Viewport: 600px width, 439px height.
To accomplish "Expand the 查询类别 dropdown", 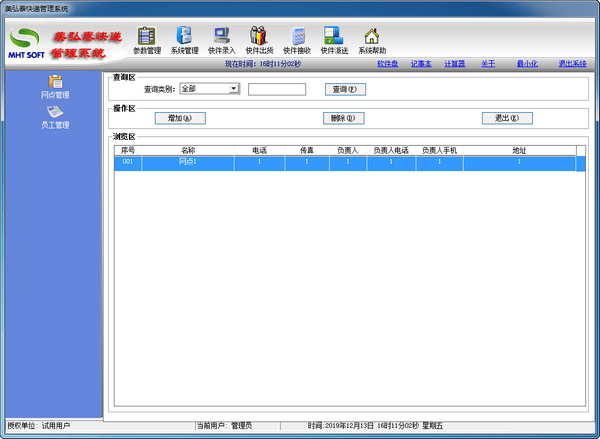I will 234,89.
